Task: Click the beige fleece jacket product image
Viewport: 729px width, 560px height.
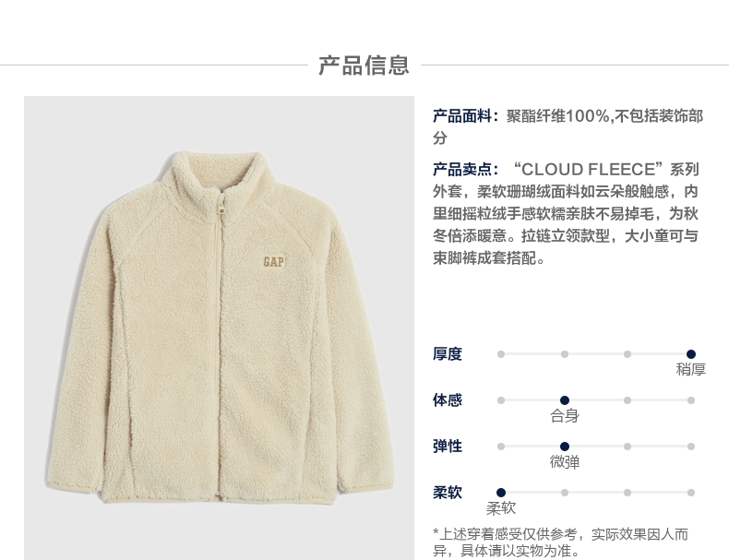Action: (219, 328)
